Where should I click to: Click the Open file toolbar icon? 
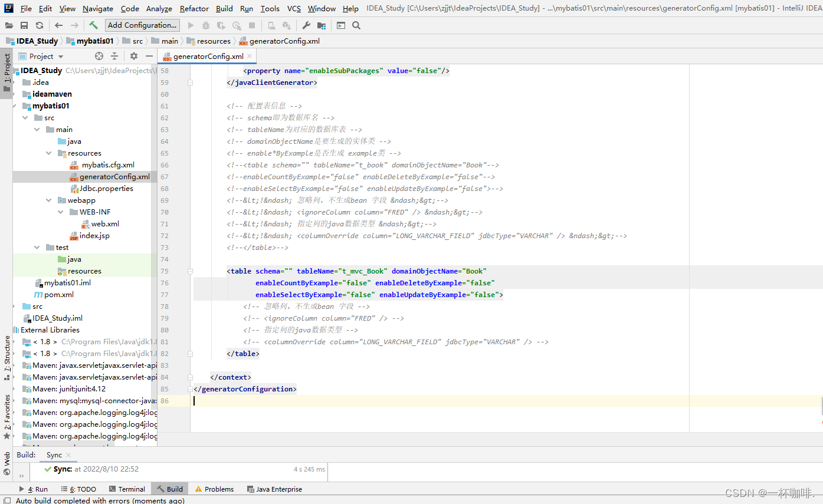click(9, 25)
